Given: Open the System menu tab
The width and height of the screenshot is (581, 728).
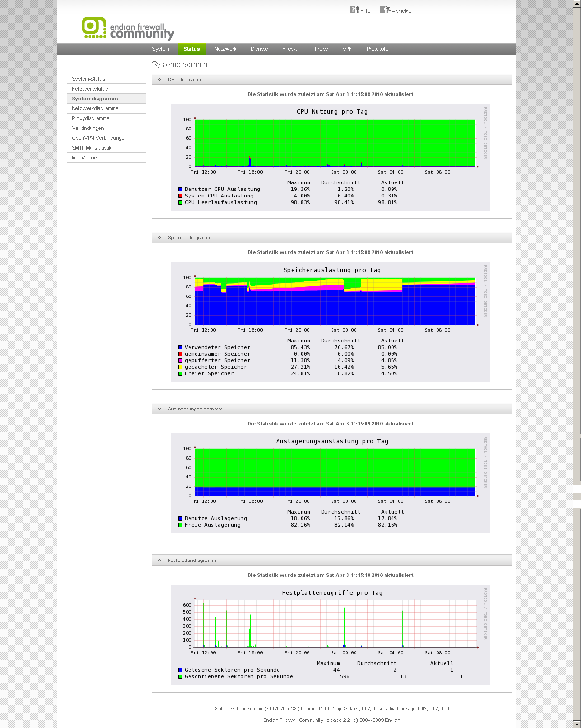Looking at the screenshot, I should click(x=160, y=49).
